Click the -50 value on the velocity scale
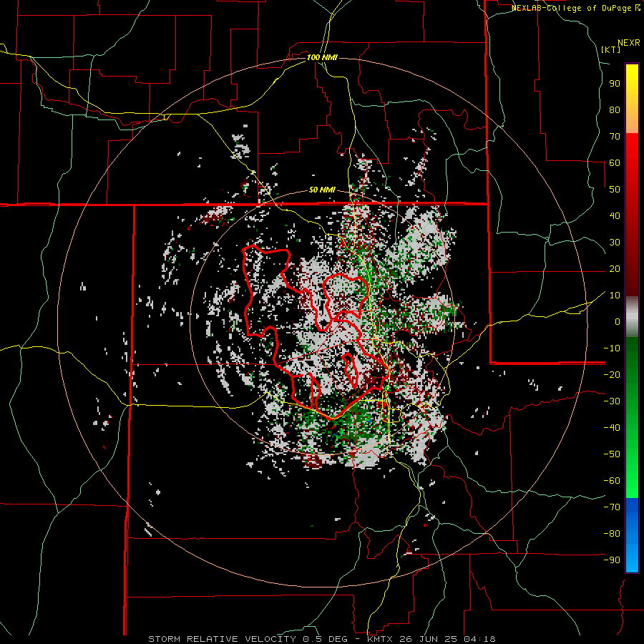 pyautogui.click(x=612, y=454)
